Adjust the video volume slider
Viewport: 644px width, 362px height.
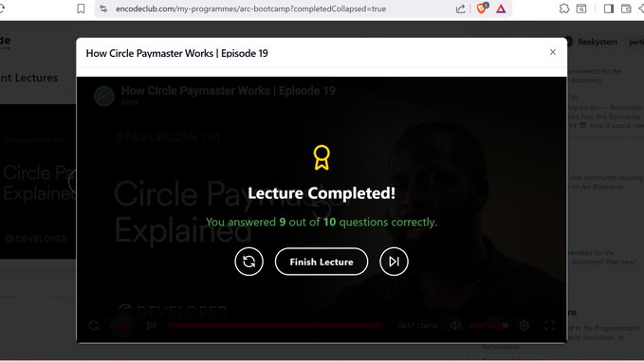489,325
